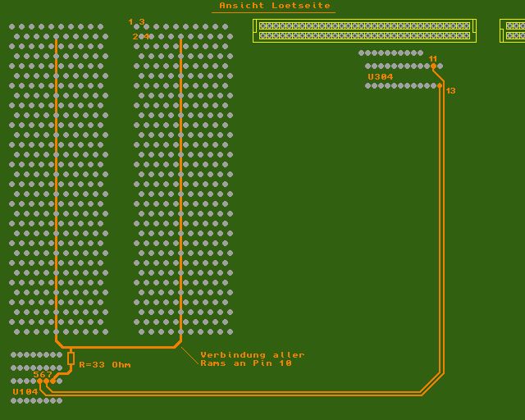The height and width of the screenshot is (420, 525).
Task: Click the 'Verbindung aller' note text
Action: click(253, 354)
